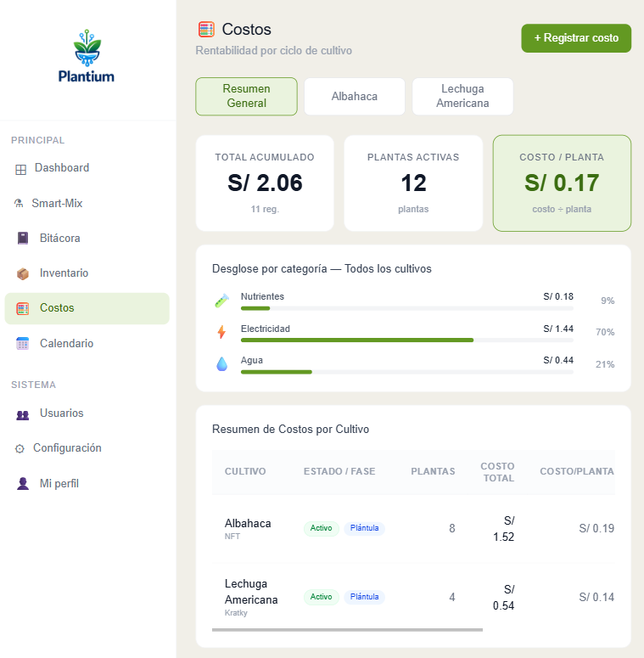Image resolution: width=644 pixels, height=658 pixels.
Task: Open the Usuarios page
Action: (x=87, y=413)
